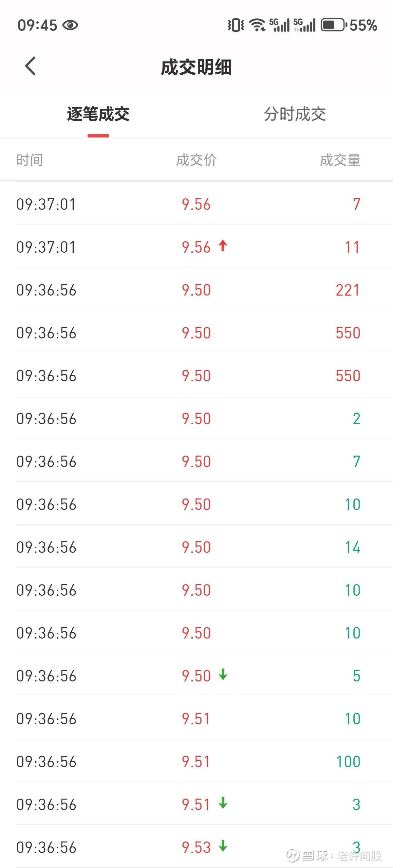This screenshot has width=393, height=868.
Task: Tap the eye icon in status bar
Action: click(70, 25)
